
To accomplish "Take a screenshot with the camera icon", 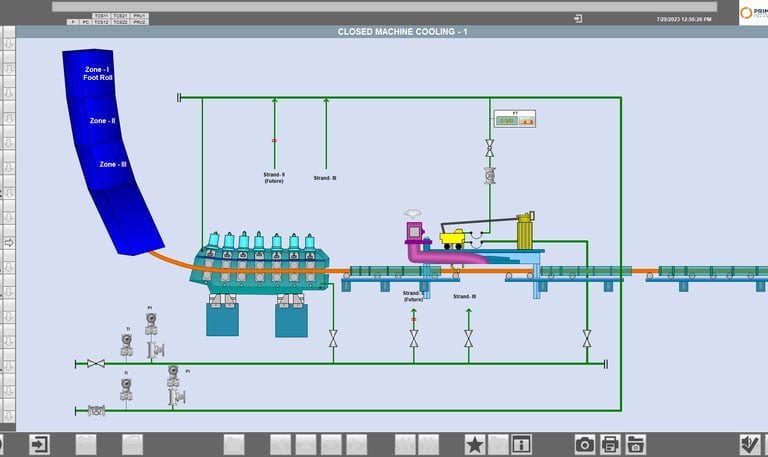I will (x=584, y=444).
